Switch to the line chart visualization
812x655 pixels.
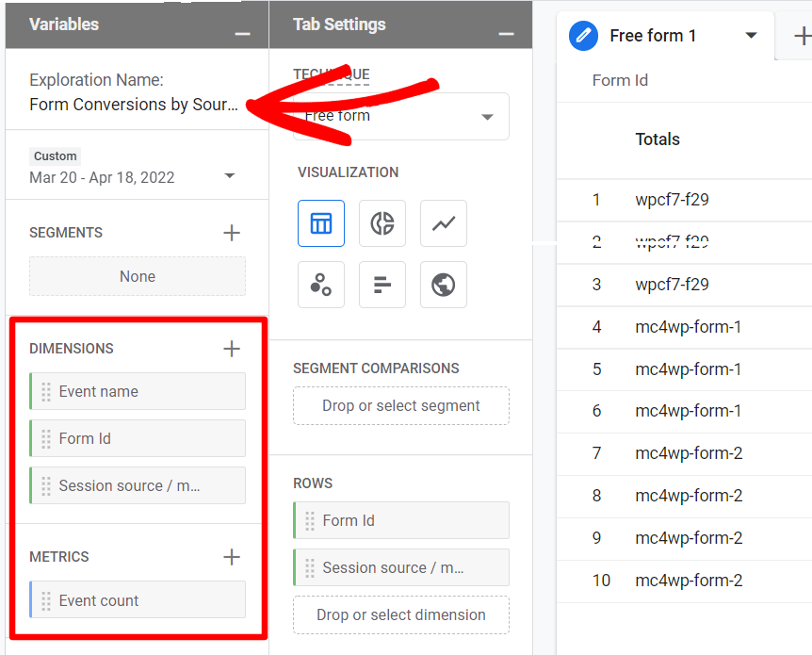click(x=444, y=223)
